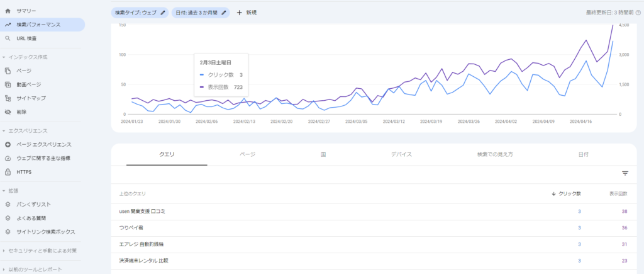Viewport: 644px width, 274px height.
Task: Click the 2024/01/23 chart date label
Action: (x=131, y=122)
